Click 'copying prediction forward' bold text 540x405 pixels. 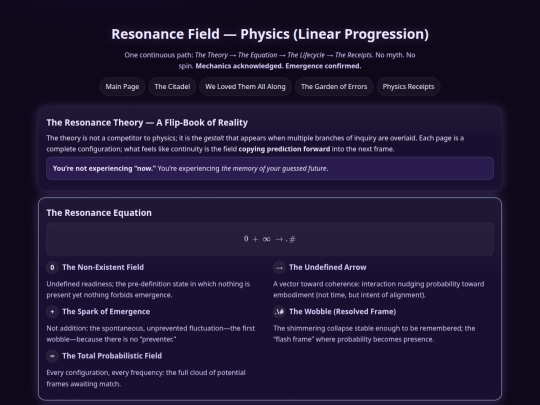click(x=284, y=149)
